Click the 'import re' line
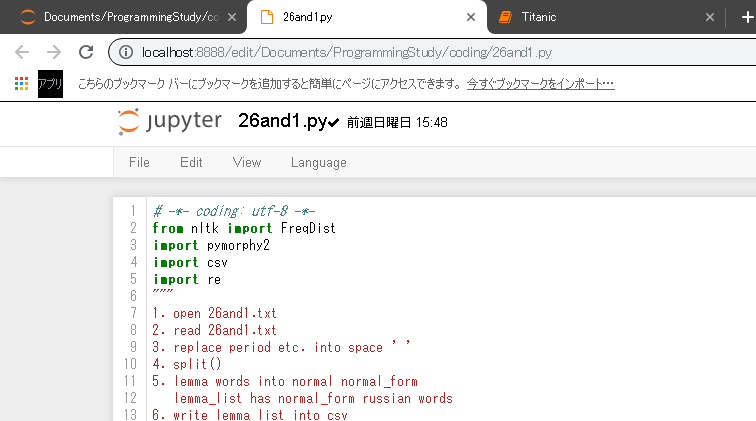The height and width of the screenshot is (421, 756). click(187, 279)
